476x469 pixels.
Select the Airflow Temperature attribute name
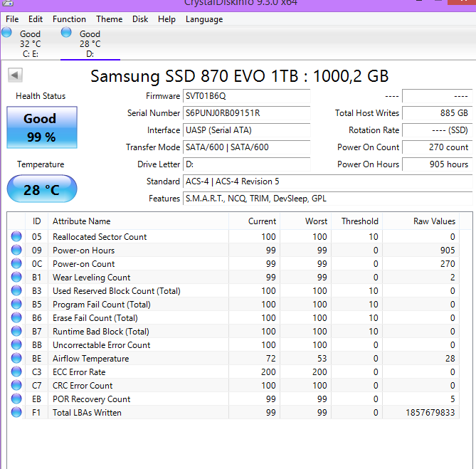tap(91, 359)
